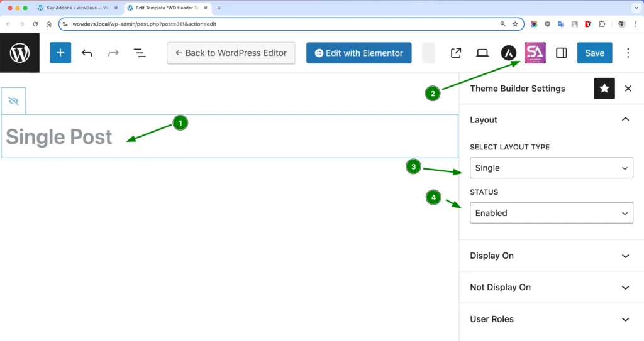
Task: Save the template
Action: pyautogui.click(x=594, y=53)
